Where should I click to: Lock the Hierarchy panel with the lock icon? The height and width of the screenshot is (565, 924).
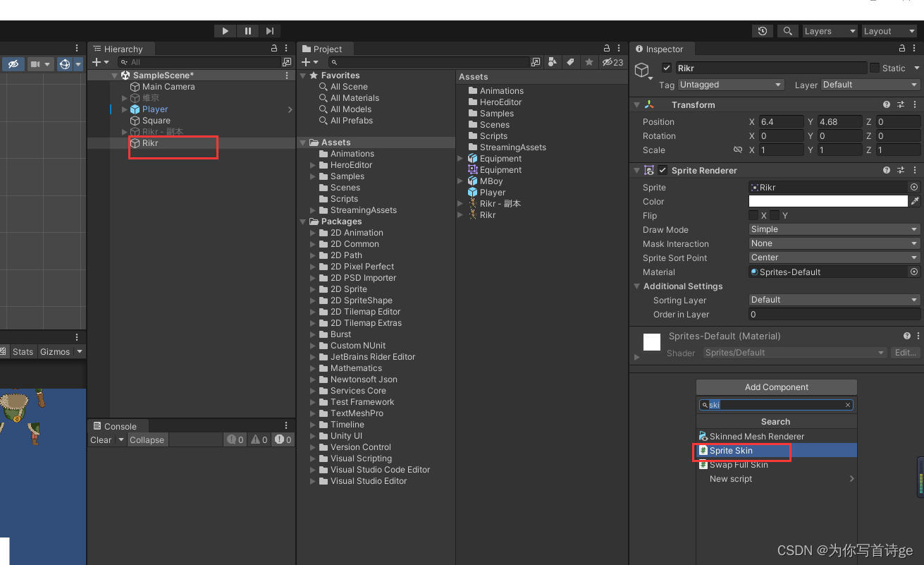[x=274, y=49]
